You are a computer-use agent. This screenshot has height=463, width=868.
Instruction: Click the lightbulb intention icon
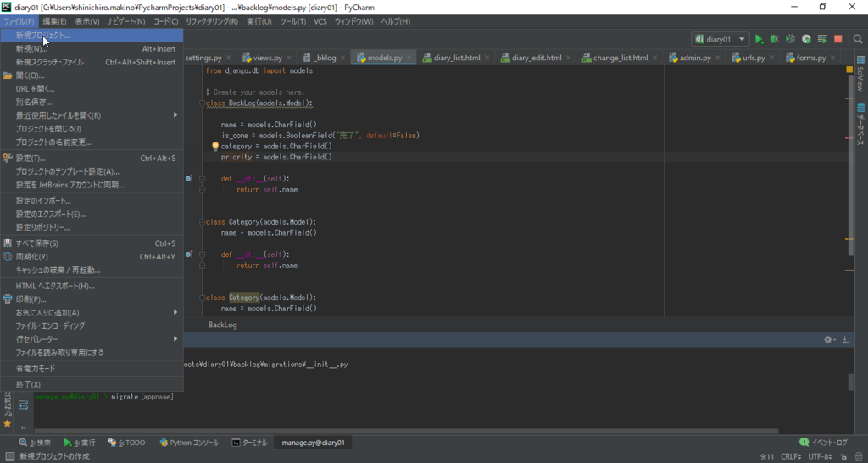216,147
